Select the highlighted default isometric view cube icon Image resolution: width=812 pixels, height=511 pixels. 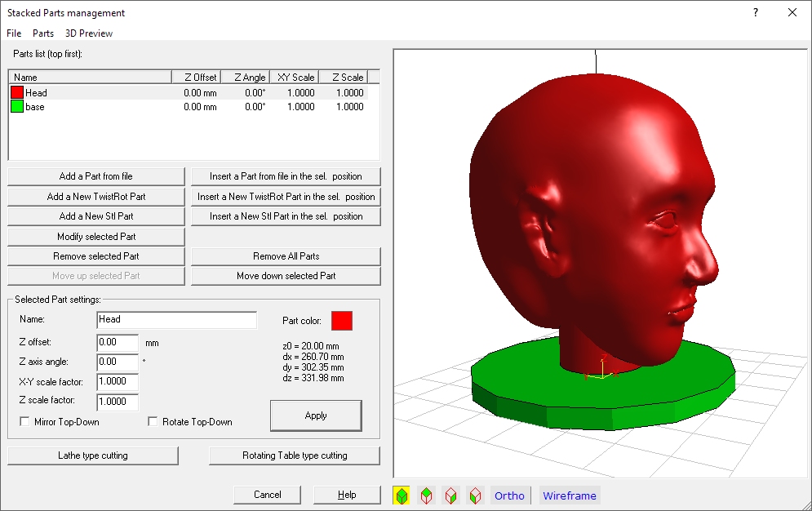tap(401, 495)
